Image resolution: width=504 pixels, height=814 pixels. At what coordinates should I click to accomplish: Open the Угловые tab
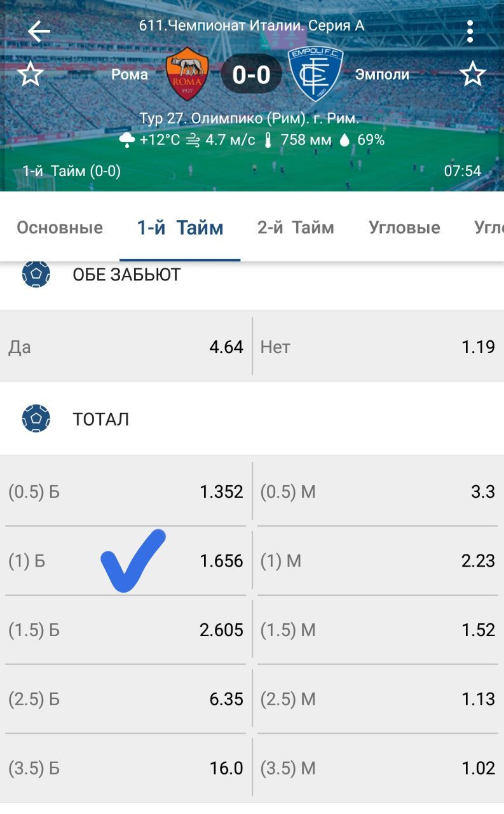pyautogui.click(x=404, y=228)
